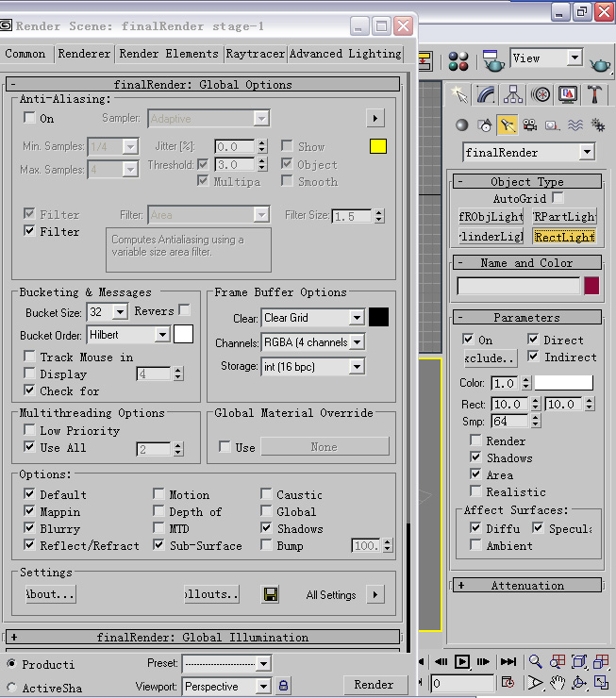Screen dimensions: 616x698
Task: Jump to the end frame button
Action: click(508, 661)
